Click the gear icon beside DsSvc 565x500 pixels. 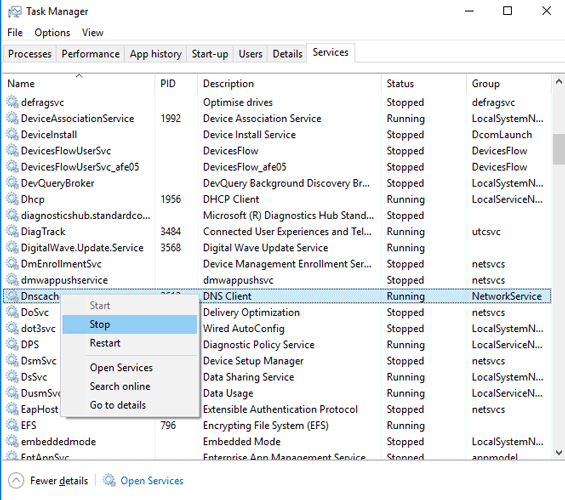pyautogui.click(x=12, y=377)
